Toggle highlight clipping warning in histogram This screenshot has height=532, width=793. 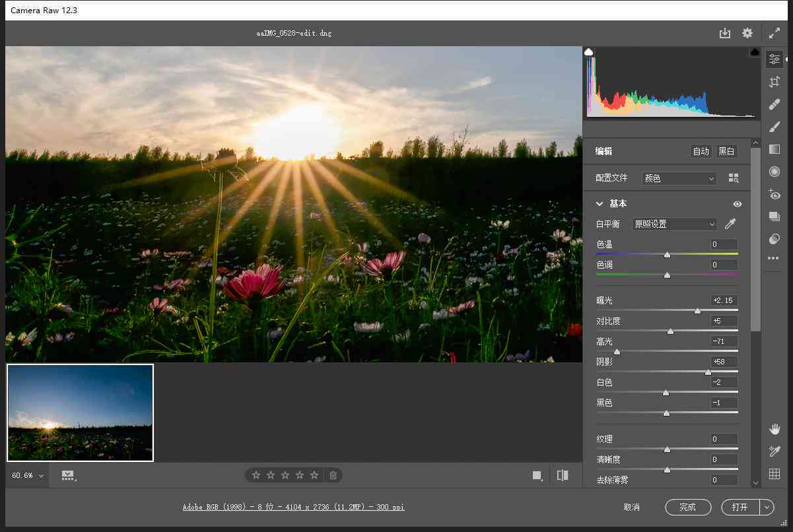[x=755, y=52]
